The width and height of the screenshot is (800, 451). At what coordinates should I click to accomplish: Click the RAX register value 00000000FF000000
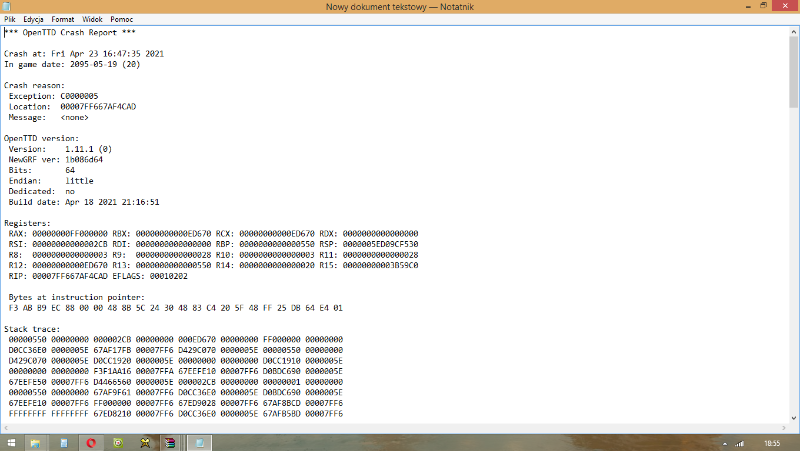point(70,234)
